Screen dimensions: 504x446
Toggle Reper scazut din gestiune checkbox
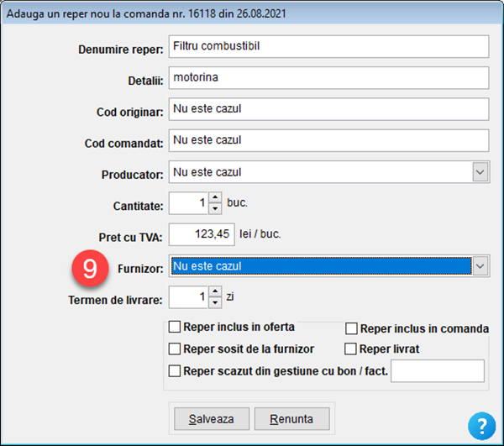[175, 370]
